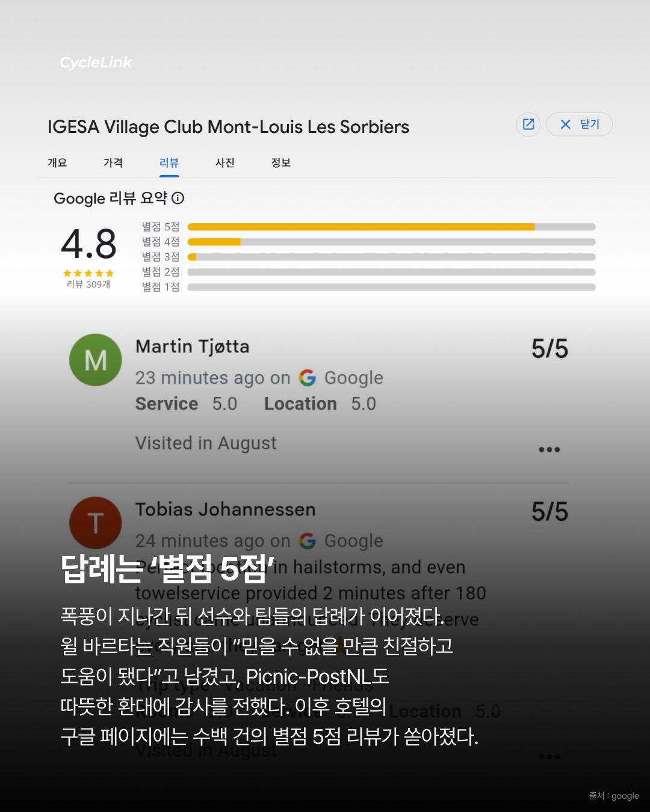
Task: Click Tobias Johannessen's red T avatar
Action: (96, 523)
